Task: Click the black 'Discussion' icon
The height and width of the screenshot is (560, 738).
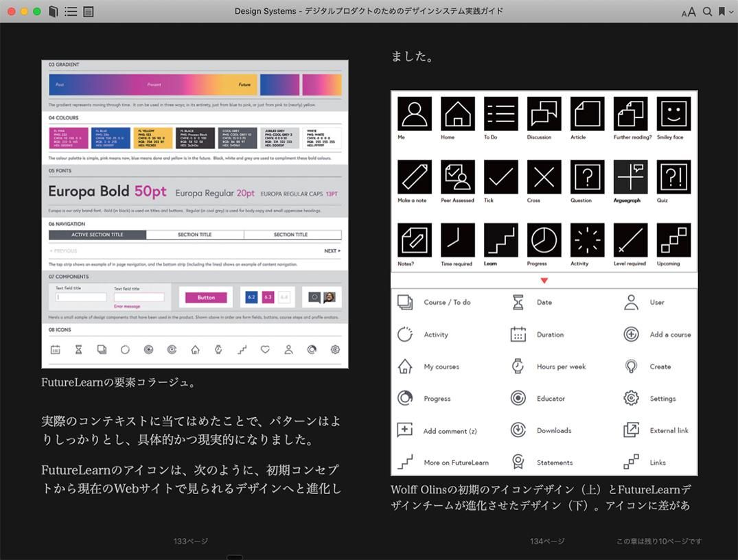Action: pyautogui.click(x=544, y=113)
